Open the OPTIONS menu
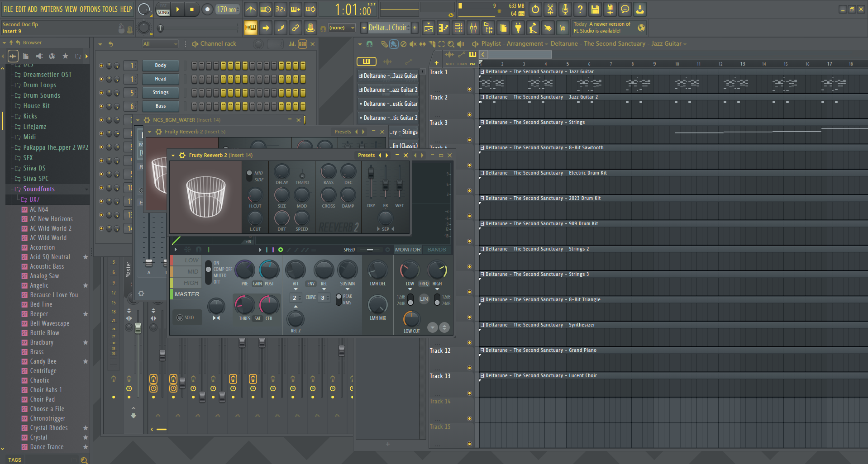 (x=90, y=9)
